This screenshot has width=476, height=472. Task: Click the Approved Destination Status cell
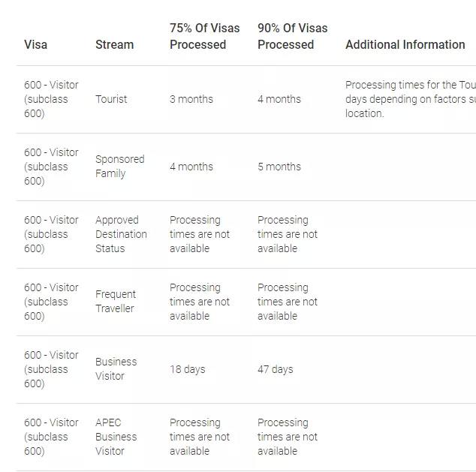tap(121, 234)
